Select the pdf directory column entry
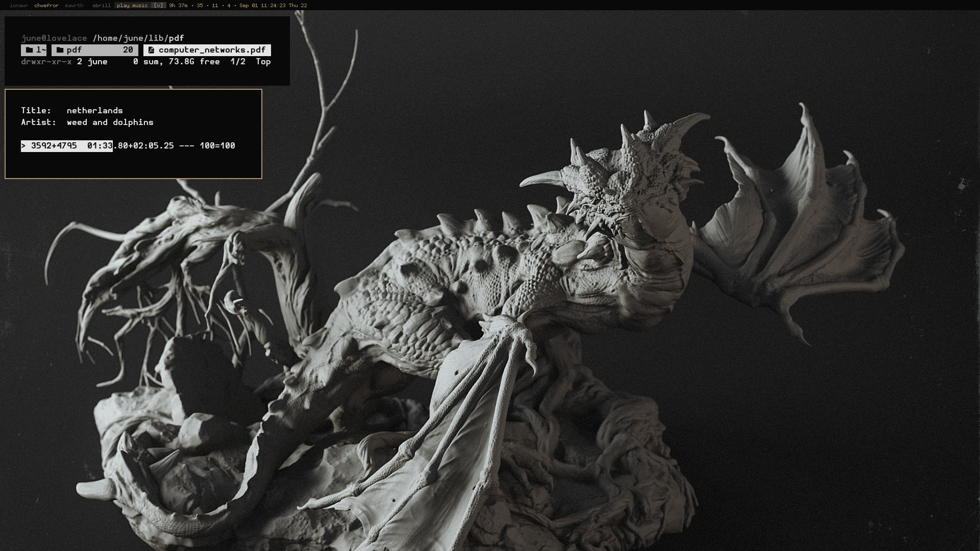Screen dimensions: 980x551 point(94,50)
